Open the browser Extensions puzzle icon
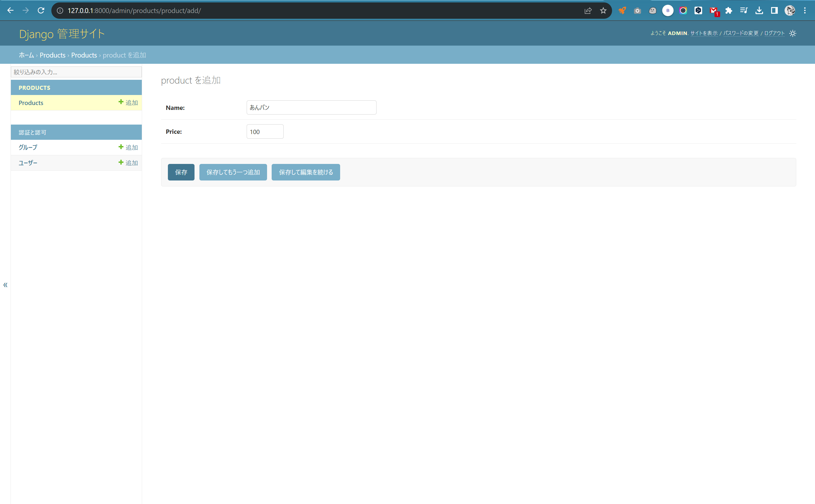Screen dimensions: 815x504 click(x=729, y=10)
